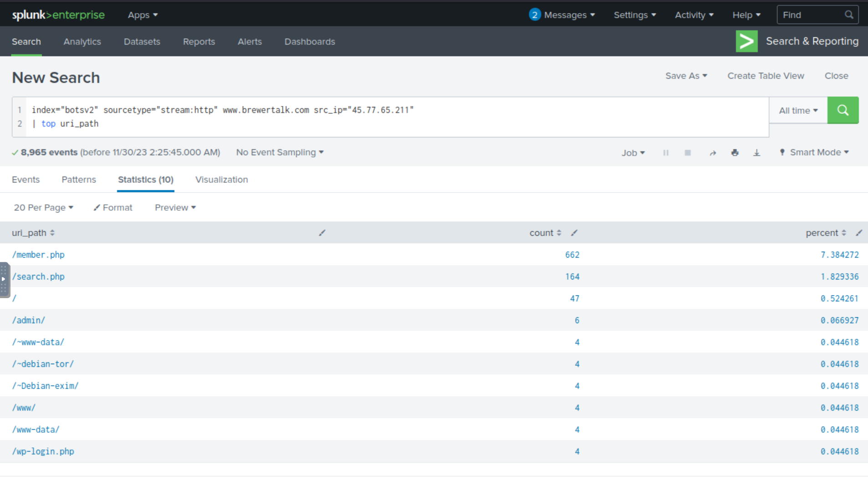Export results with download icon
Screen dimensions: 868x477
point(757,153)
